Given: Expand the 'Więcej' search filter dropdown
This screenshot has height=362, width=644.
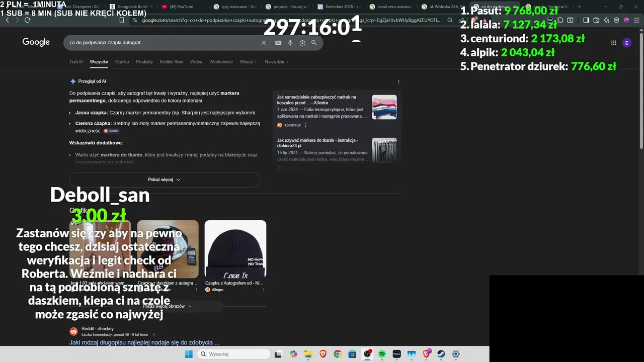Looking at the screenshot, I should coord(248,62).
